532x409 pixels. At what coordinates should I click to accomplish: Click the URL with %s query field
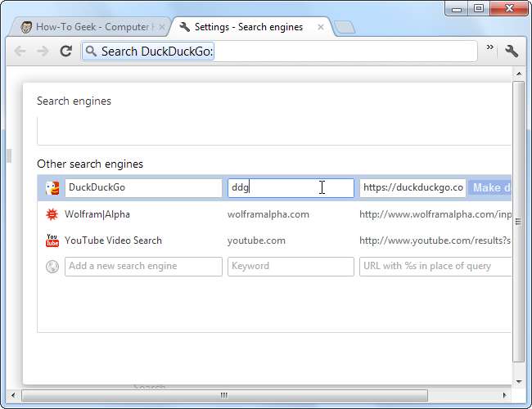pos(434,267)
